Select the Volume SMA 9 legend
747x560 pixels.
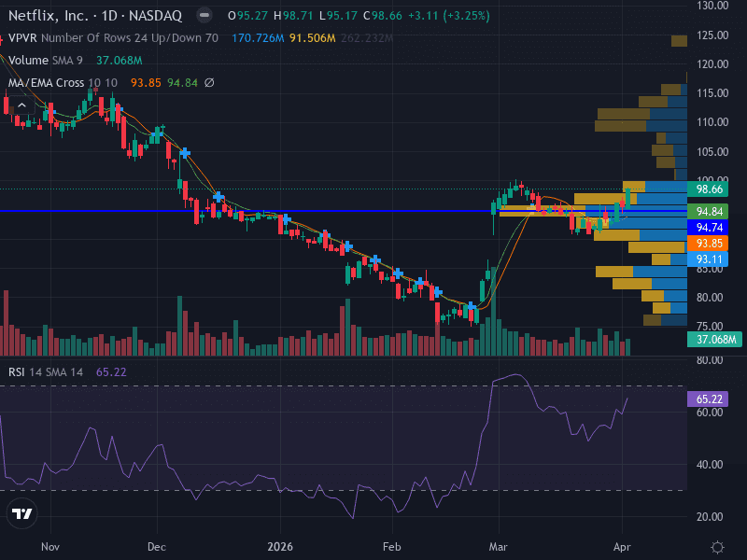pyautogui.click(x=45, y=61)
